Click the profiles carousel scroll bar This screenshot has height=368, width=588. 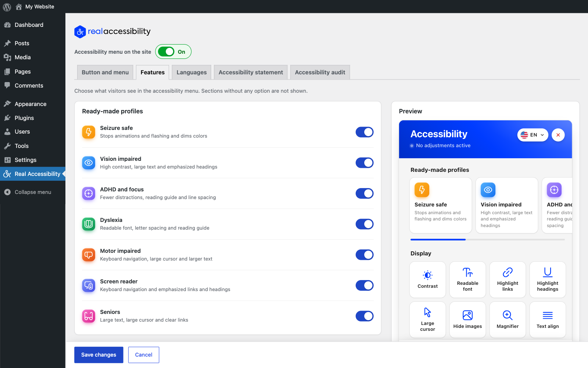click(x=488, y=240)
